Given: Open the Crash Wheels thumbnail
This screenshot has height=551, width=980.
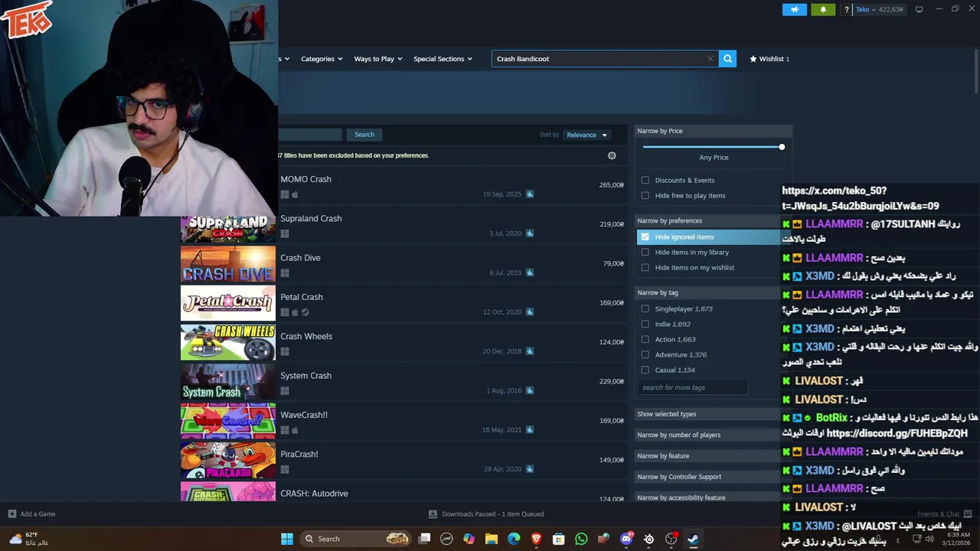Looking at the screenshot, I should click(x=228, y=342).
